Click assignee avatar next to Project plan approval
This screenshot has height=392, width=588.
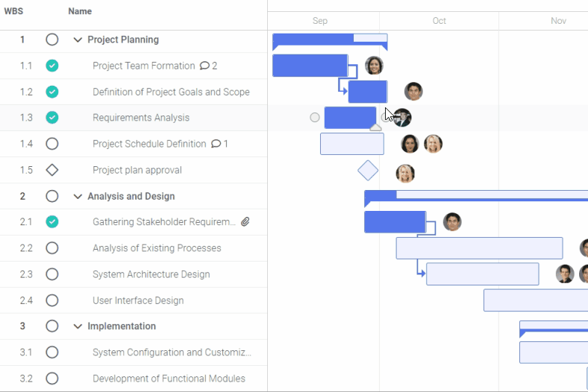(405, 174)
